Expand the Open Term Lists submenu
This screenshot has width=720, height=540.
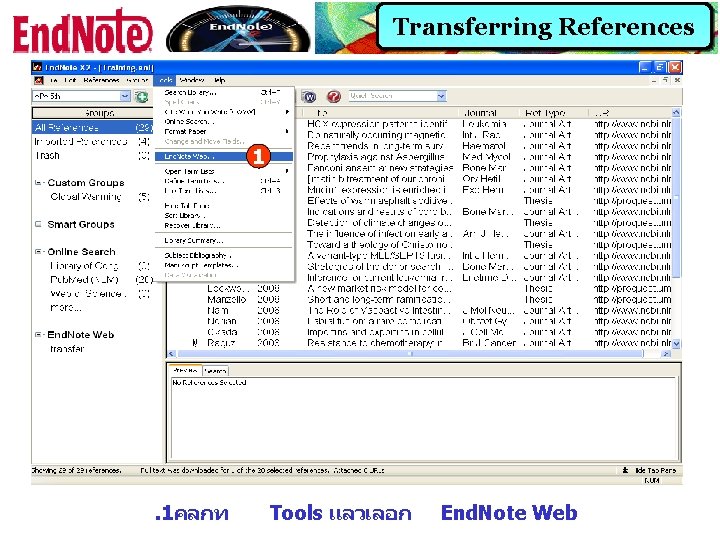coord(224,171)
